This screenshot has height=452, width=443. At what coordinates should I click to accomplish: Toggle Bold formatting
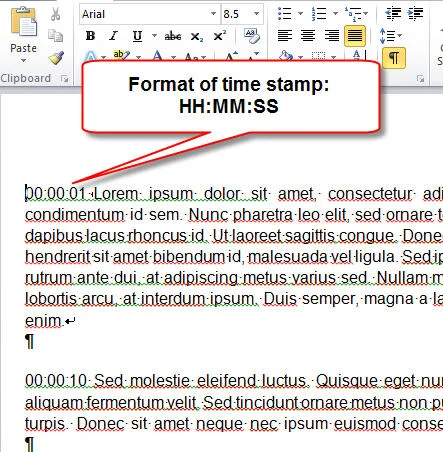click(x=90, y=36)
